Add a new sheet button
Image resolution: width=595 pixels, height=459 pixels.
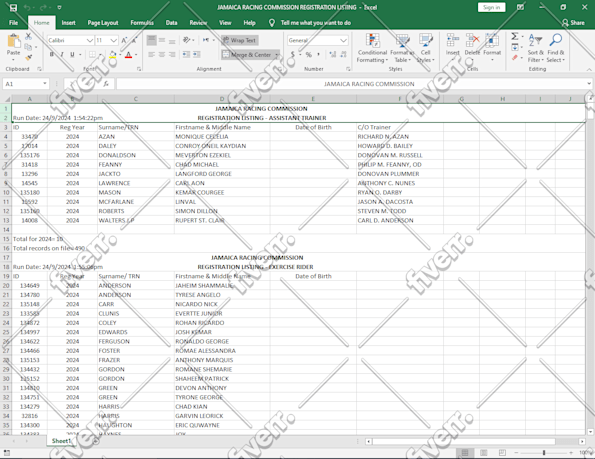point(96,441)
